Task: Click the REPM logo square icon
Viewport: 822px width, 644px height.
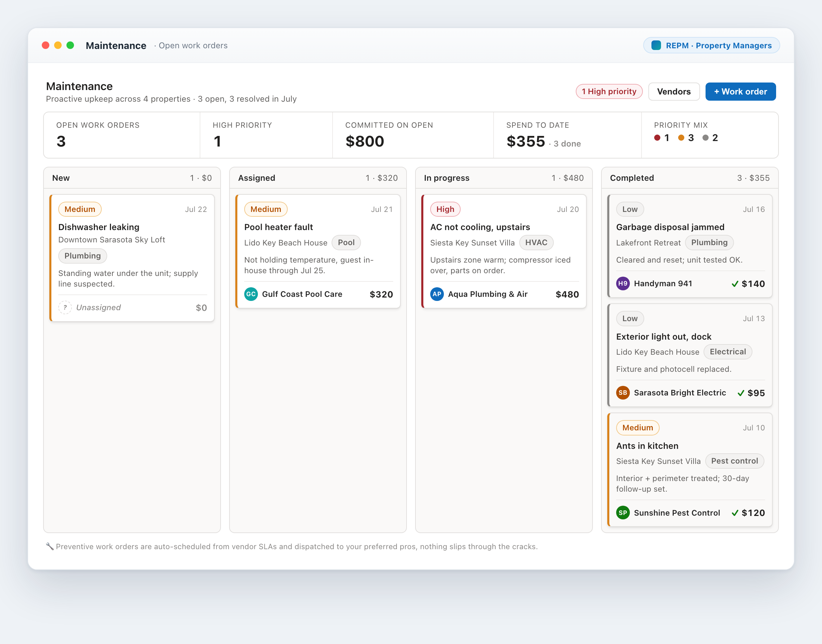Action: pos(656,45)
